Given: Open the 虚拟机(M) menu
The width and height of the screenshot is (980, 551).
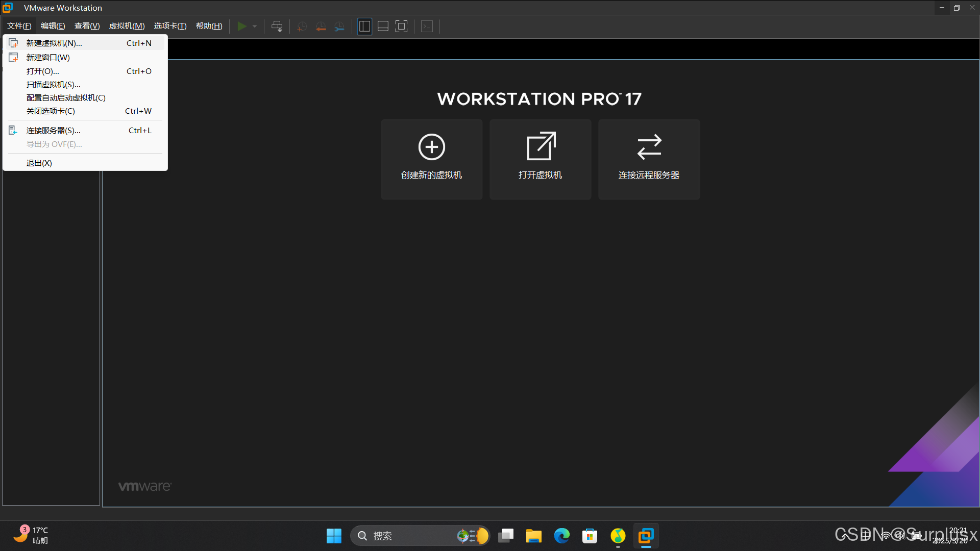Looking at the screenshot, I should (x=127, y=26).
